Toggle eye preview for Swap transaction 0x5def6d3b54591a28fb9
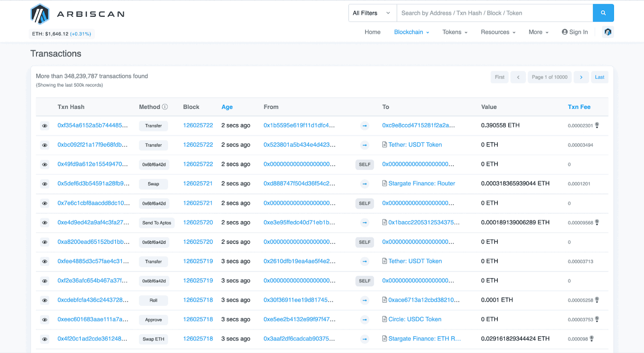This screenshot has height=353, width=644. tap(45, 184)
